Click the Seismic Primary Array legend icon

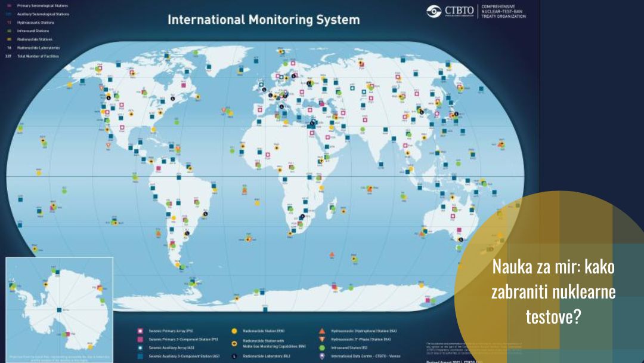[140, 331]
